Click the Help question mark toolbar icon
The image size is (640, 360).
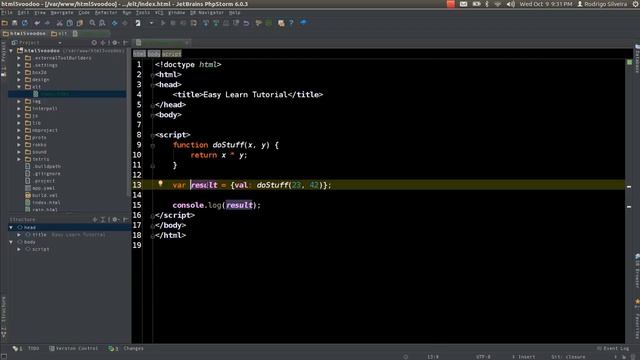coord(291,23)
